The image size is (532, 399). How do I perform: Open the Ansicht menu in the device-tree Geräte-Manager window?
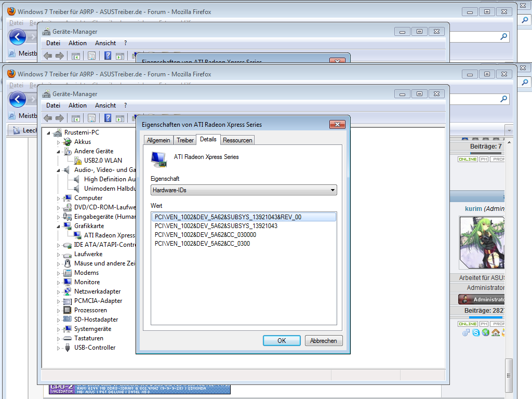tap(105, 105)
